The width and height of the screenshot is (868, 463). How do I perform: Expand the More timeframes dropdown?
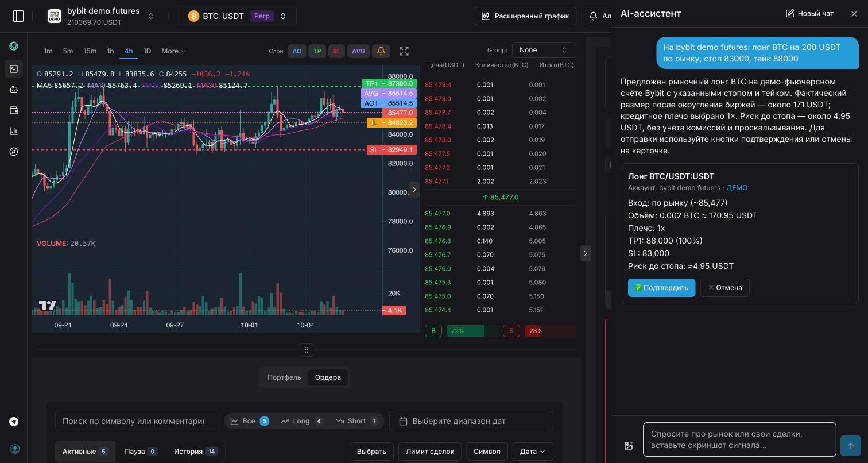point(173,51)
